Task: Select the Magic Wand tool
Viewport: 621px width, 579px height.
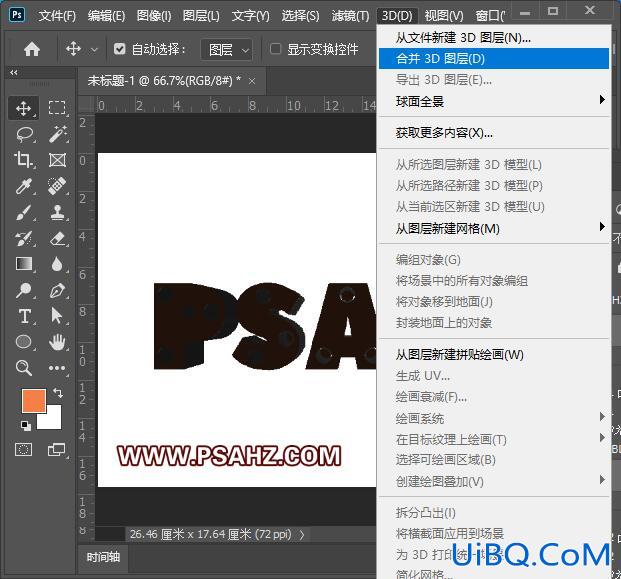Action: tap(57, 134)
